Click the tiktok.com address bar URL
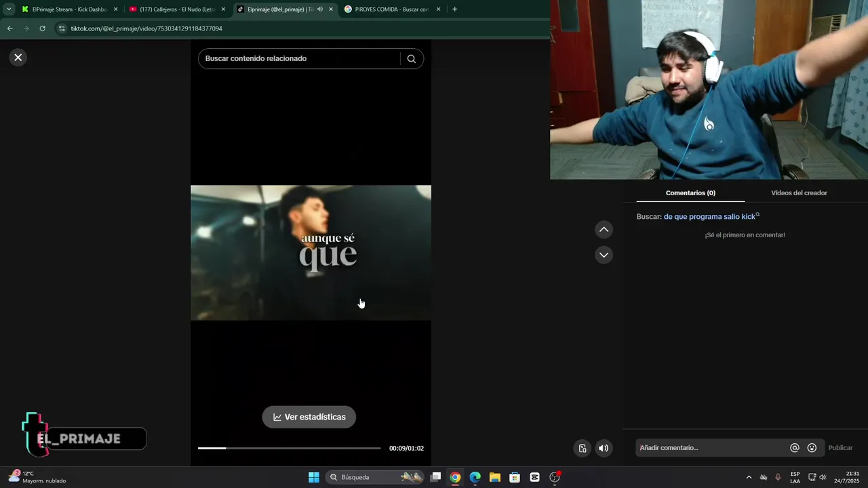 146,28
